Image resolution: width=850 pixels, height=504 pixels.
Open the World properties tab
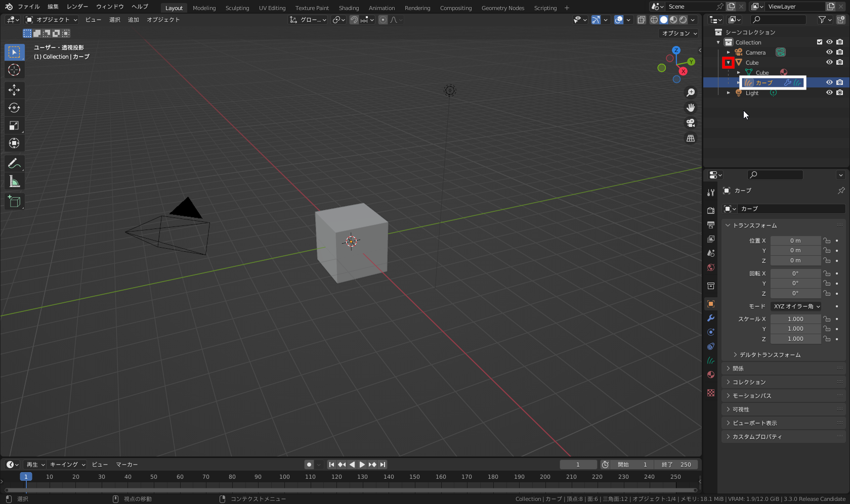(x=711, y=267)
